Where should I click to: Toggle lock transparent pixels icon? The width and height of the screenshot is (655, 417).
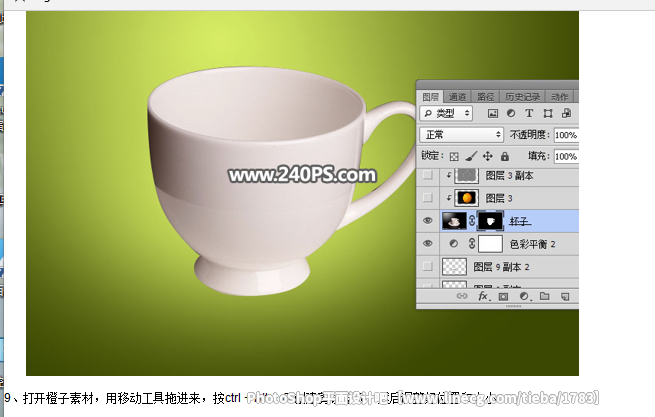tap(454, 157)
